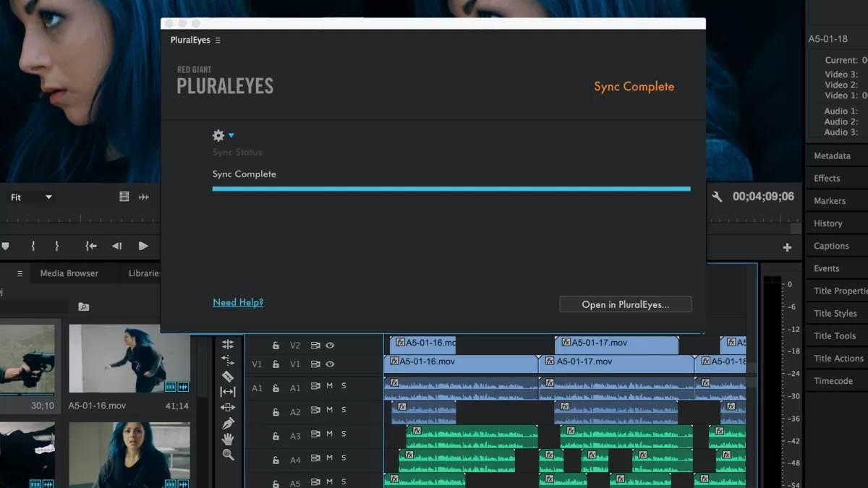Select the A5-01-16.mov clip on V1
The height and width of the screenshot is (488, 868).
[x=461, y=364]
